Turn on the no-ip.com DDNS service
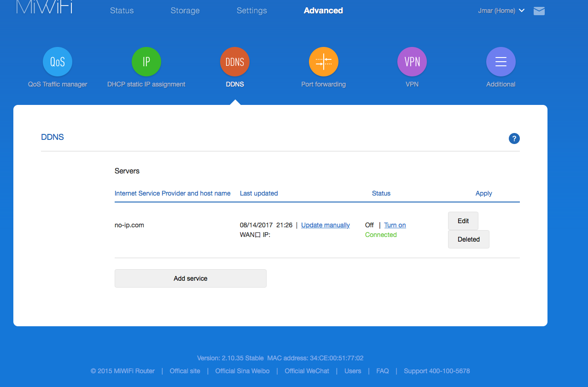588x387 pixels. [395, 225]
